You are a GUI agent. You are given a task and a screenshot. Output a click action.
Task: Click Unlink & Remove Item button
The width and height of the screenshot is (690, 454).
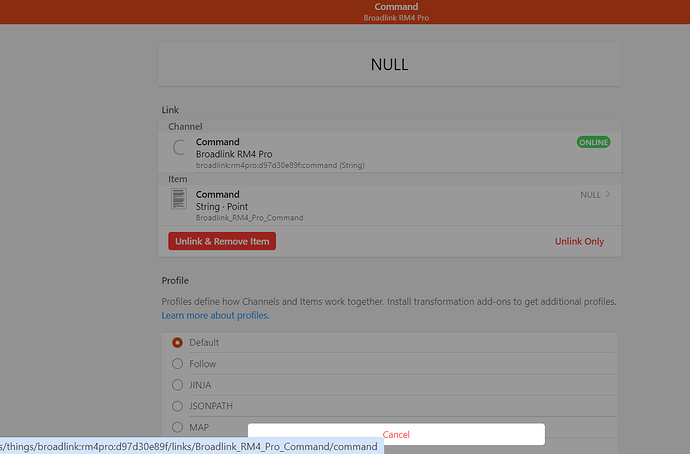(222, 241)
